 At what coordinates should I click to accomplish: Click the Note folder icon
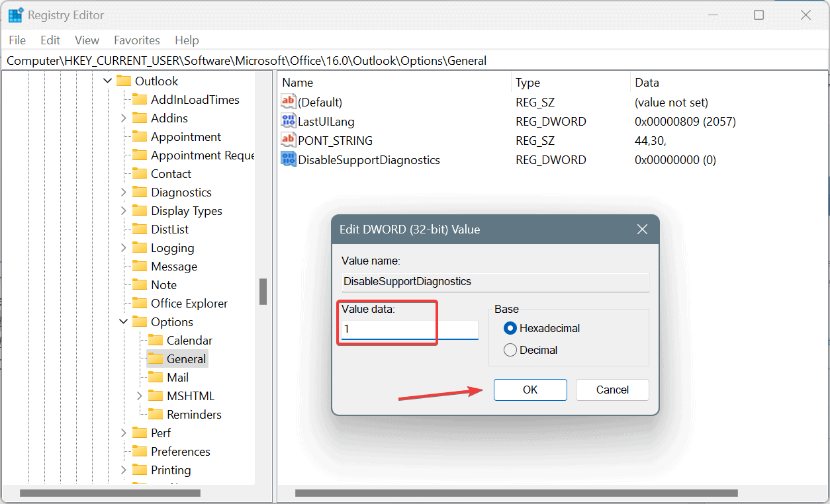(x=140, y=284)
